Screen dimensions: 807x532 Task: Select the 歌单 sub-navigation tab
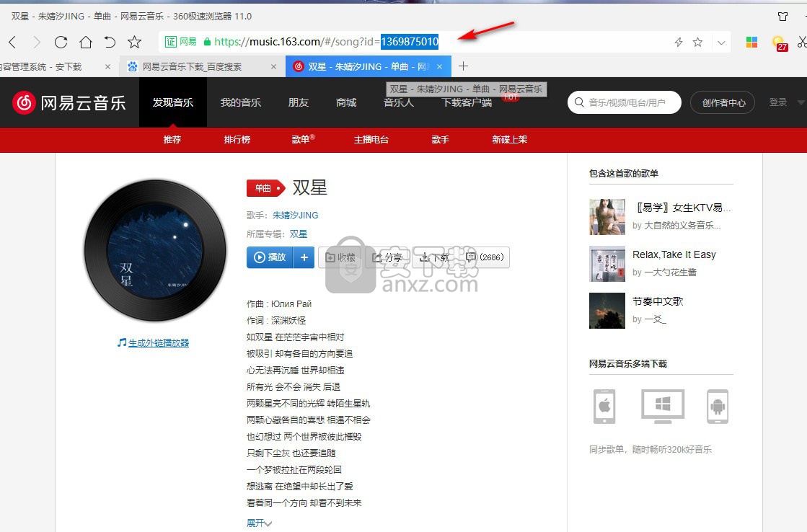tap(302, 139)
